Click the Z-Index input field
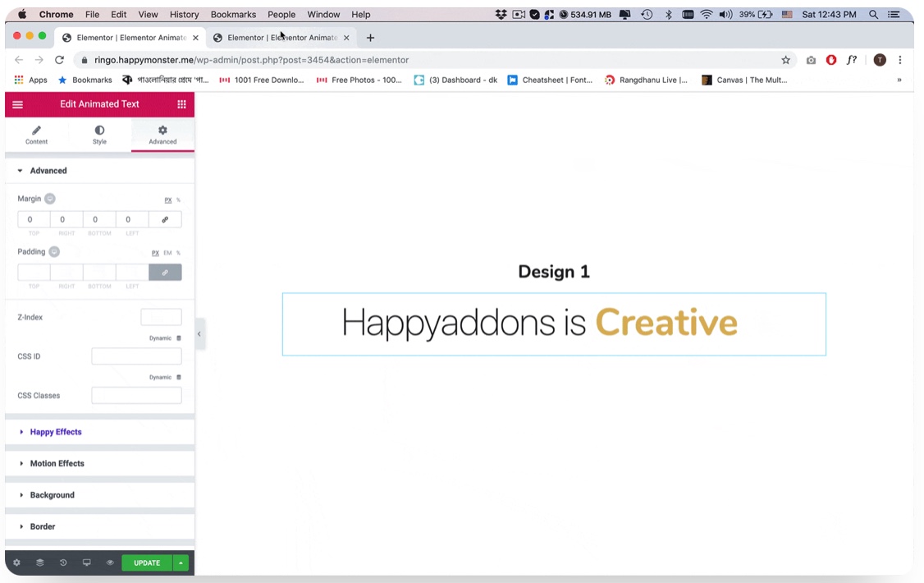 [161, 317]
